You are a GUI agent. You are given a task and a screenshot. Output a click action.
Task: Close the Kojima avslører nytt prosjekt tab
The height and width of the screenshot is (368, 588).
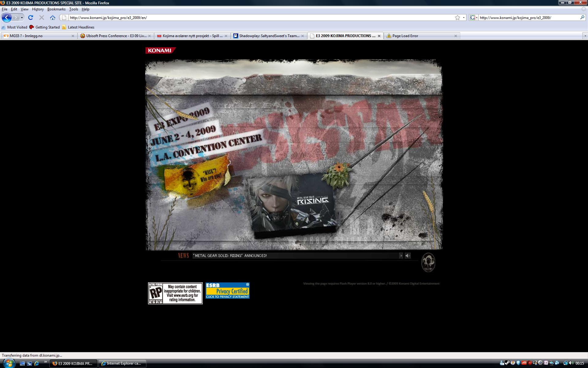226,36
